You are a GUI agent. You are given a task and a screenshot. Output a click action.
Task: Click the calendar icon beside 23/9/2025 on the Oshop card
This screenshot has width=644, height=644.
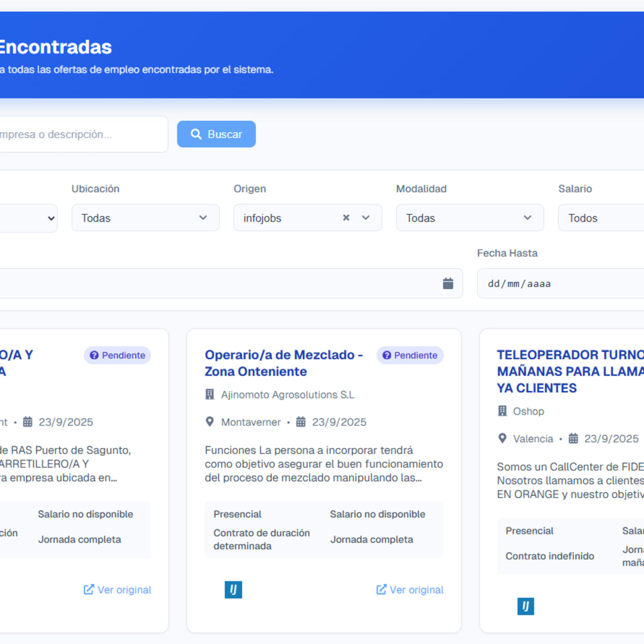click(572, 438)
